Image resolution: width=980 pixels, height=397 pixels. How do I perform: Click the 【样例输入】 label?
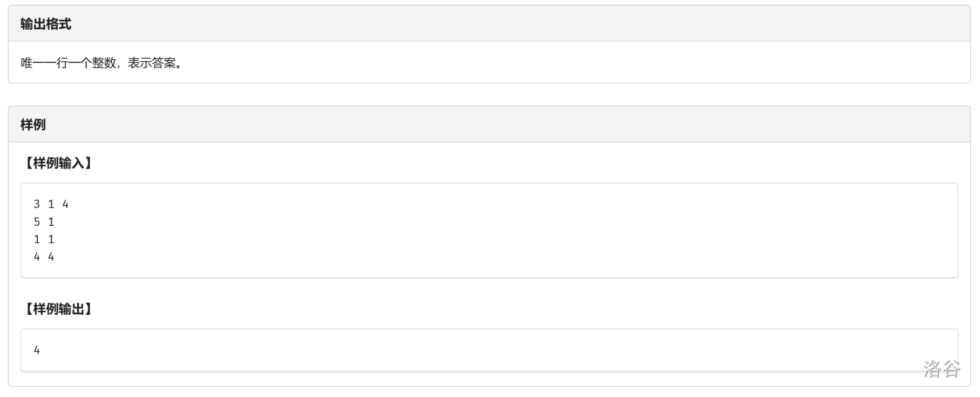click(x=57, y=163)
